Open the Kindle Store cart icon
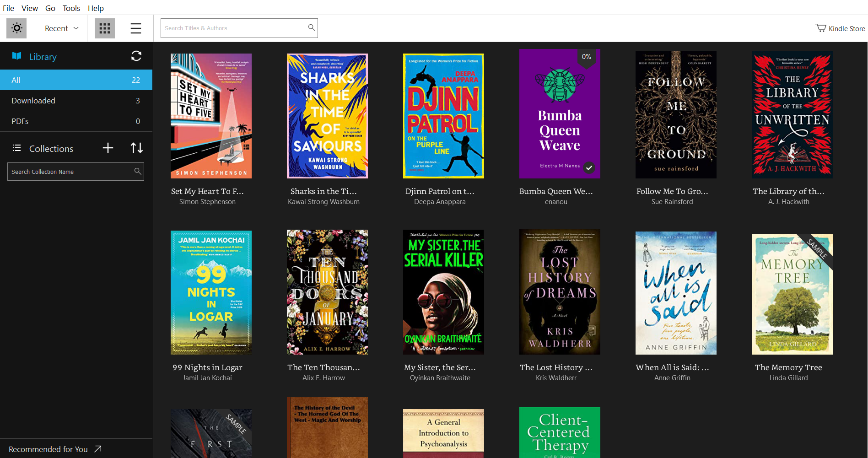This screenshot has height=458, width=868. pyautogui.click(x=820, y=28)
